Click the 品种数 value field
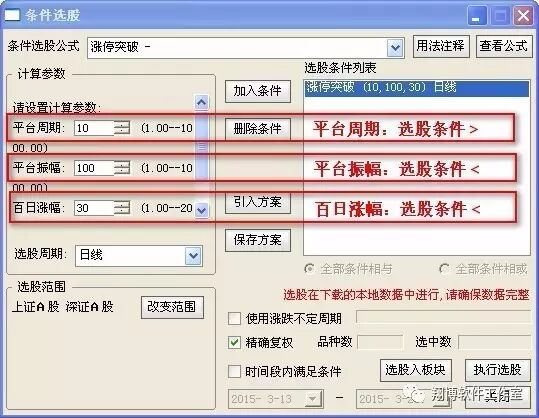This screenshot has width=539, height=418. [x=380, y=342]
